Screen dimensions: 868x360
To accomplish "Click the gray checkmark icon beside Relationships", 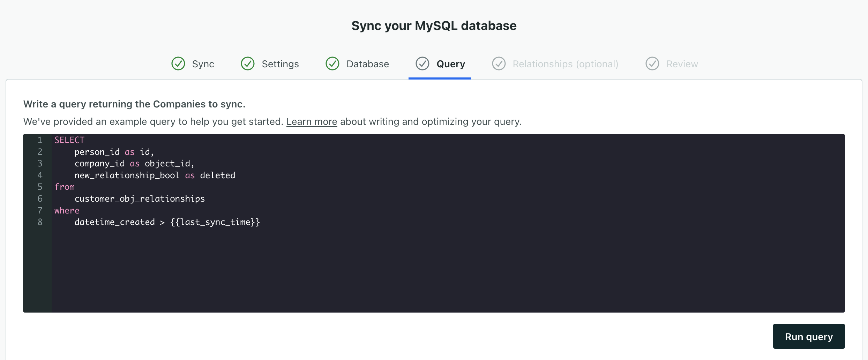I will (x=499, y=64).
